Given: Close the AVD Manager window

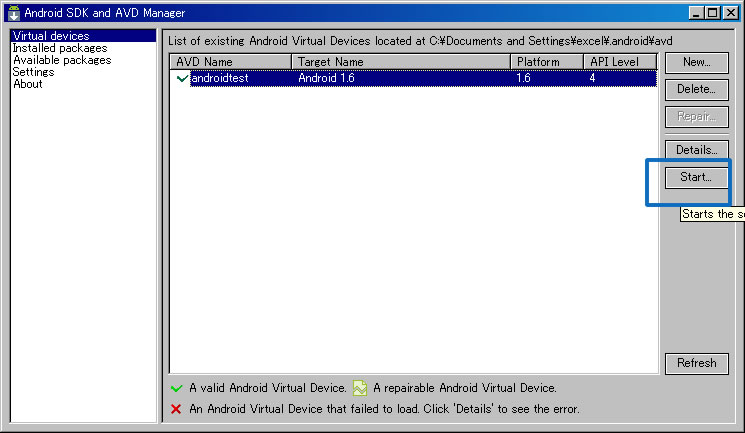Looking at the screenshot, I should (x=730, y=13).
